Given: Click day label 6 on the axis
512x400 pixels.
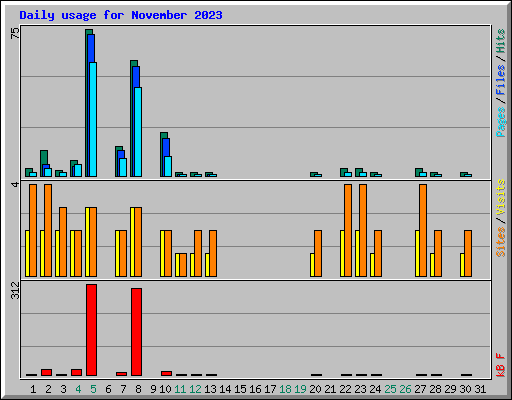Looking at the screenshot, I should pos(108,389).
